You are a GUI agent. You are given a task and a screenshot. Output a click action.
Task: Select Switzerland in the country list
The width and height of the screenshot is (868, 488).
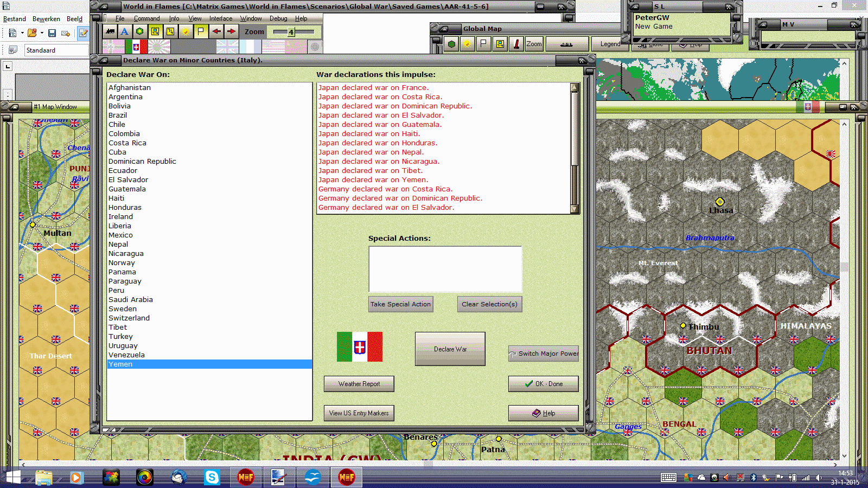tap(209, 318)
